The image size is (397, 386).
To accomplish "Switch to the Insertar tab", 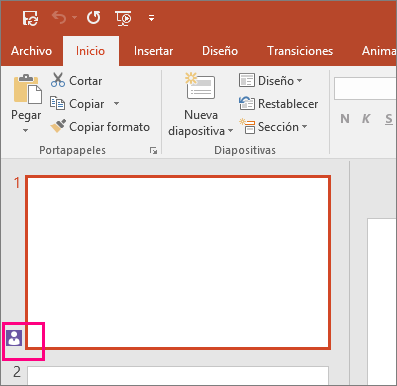I will click(x=153, y=51).
